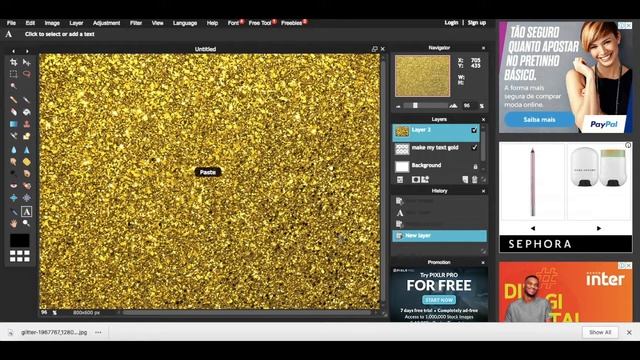Select the Blur tool
The width and height of the screenshot is (640, 360).
tap(13, 150)
